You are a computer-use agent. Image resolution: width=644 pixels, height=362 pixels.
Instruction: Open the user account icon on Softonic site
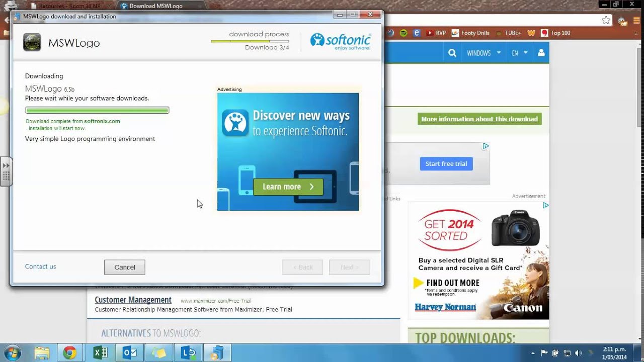[541, 53]
